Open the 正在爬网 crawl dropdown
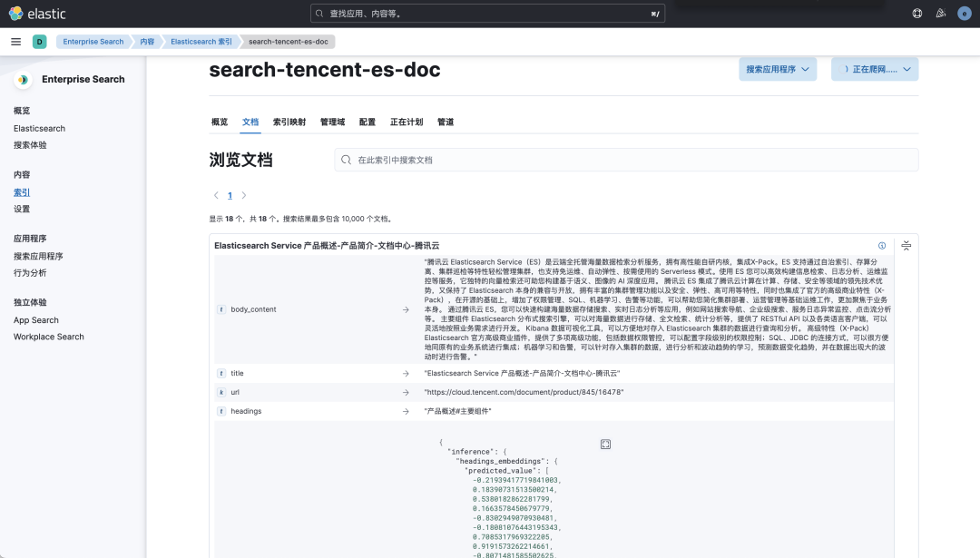980x558 pixels. 875,69
